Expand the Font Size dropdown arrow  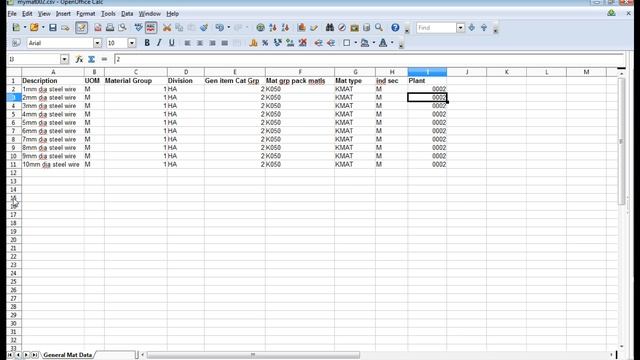[132, 43]
